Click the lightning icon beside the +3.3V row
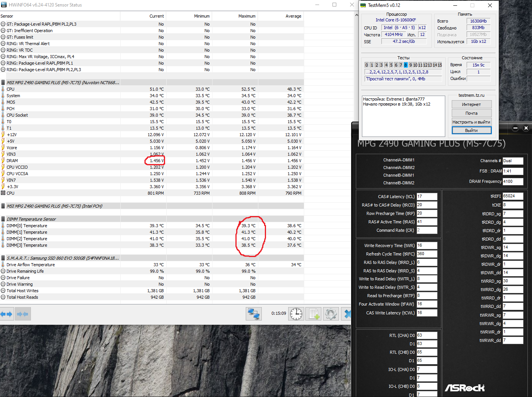The image size is (532, 397). pos(3,187)
